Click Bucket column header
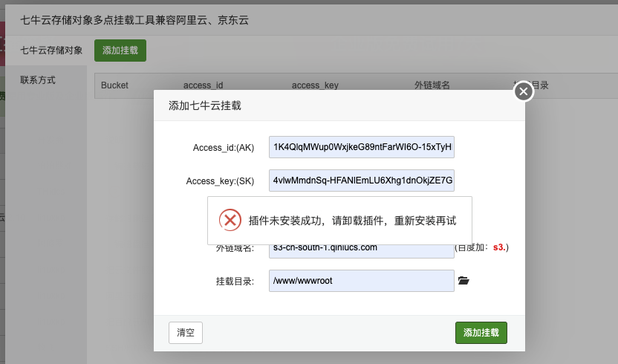 pos(114,85)
